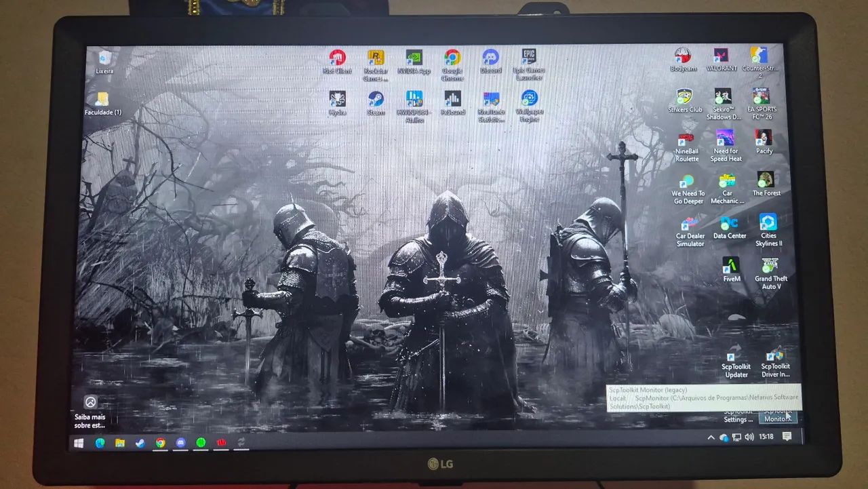This screenshot has height=489, width=868.
Task: Select the Faculdade (1) folder
Action: tap(102, 104)
